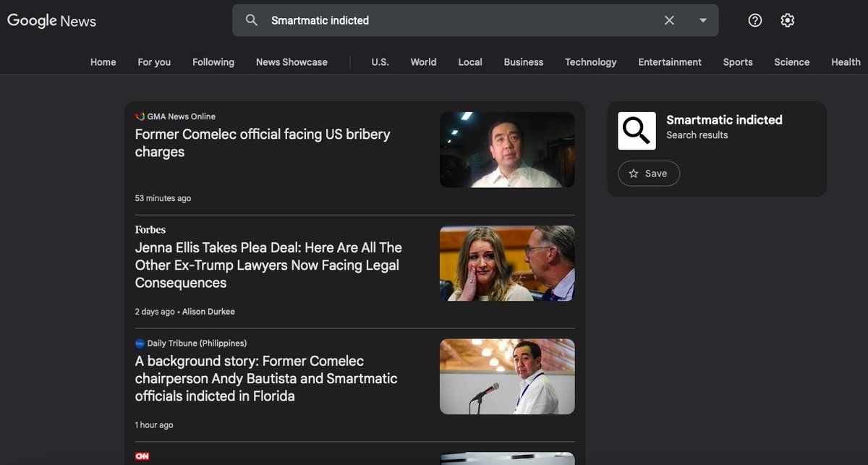Click author name Alison Durkee
The height and width of the screenshot is (465, 868).
pos(208,312)
